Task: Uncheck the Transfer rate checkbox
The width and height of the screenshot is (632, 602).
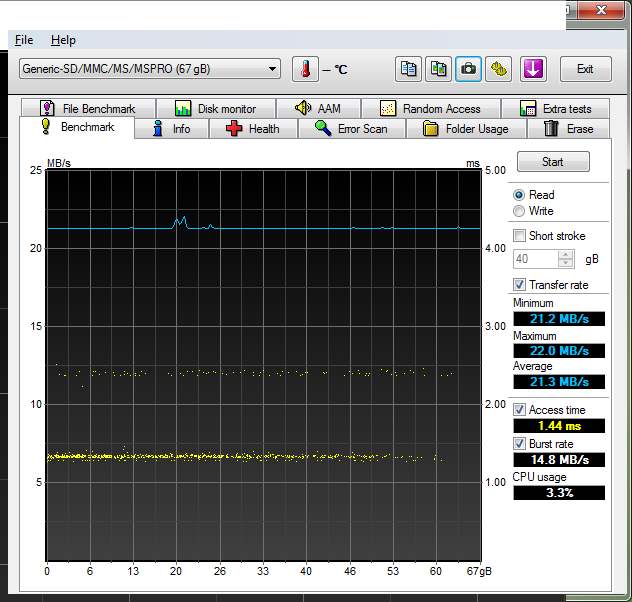Action: [x=519, y=285]
